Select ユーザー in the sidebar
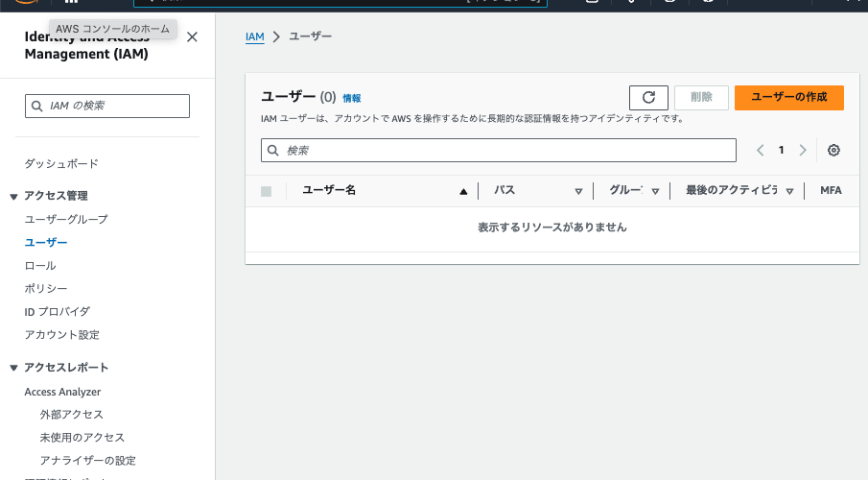The width and height of the screenshot is (868, 480). point(46,243)
